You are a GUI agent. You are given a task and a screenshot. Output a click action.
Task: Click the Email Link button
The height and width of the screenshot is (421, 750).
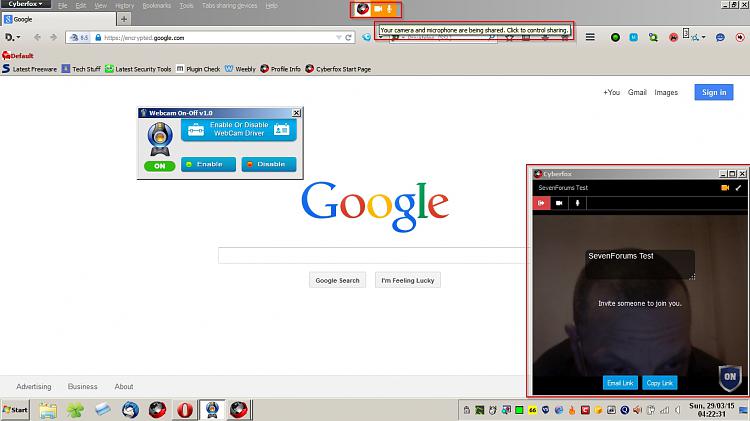point(620,383)
